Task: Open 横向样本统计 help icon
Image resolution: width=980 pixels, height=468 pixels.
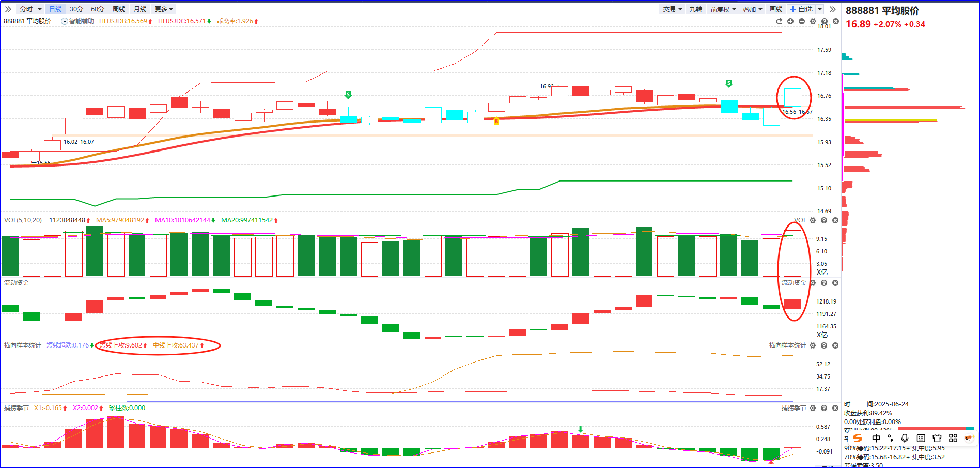Action: pyautogui.click(x=824, y=345)
